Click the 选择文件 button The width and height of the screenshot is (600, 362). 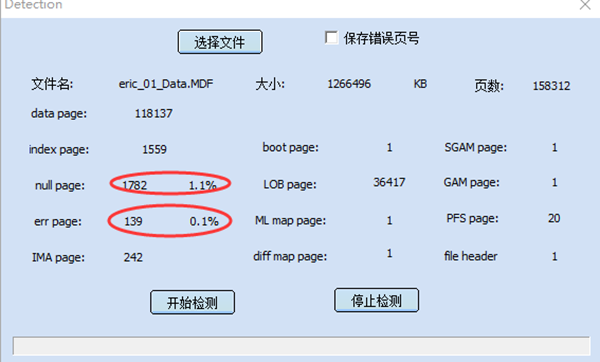coord(220,42)
